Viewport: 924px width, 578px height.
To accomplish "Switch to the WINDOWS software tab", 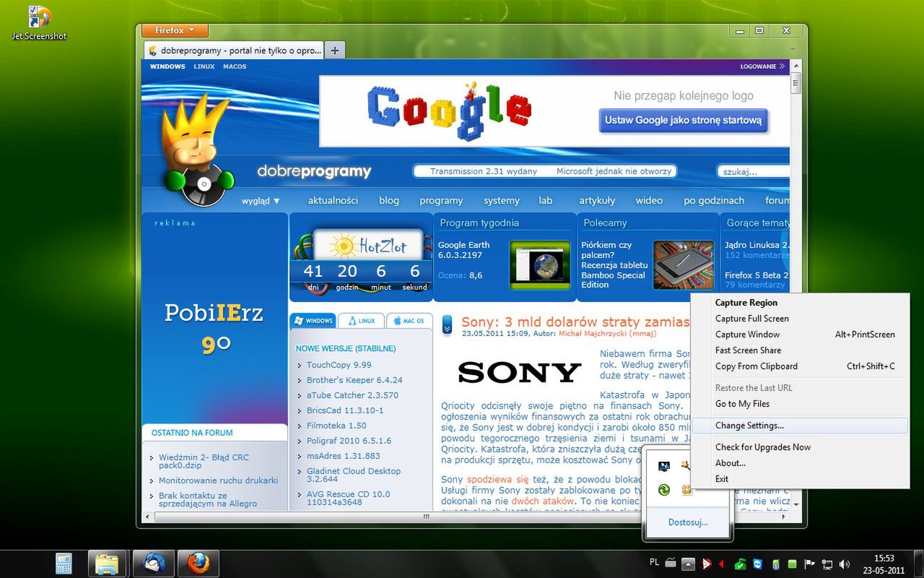I will [x=313, y=321].
